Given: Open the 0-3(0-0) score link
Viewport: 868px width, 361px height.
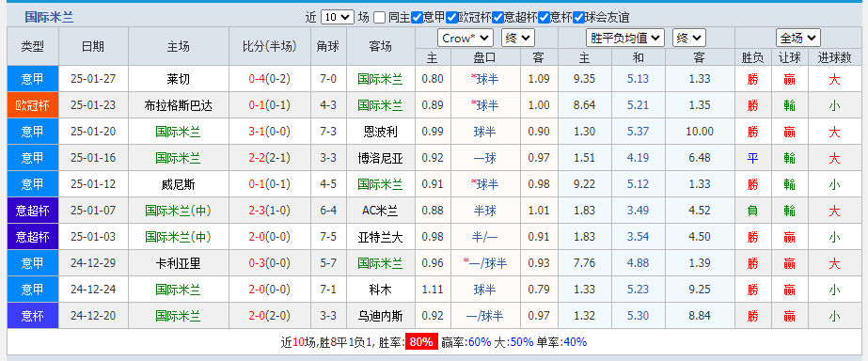Looking at the screenshot, I should click(269, 263).
